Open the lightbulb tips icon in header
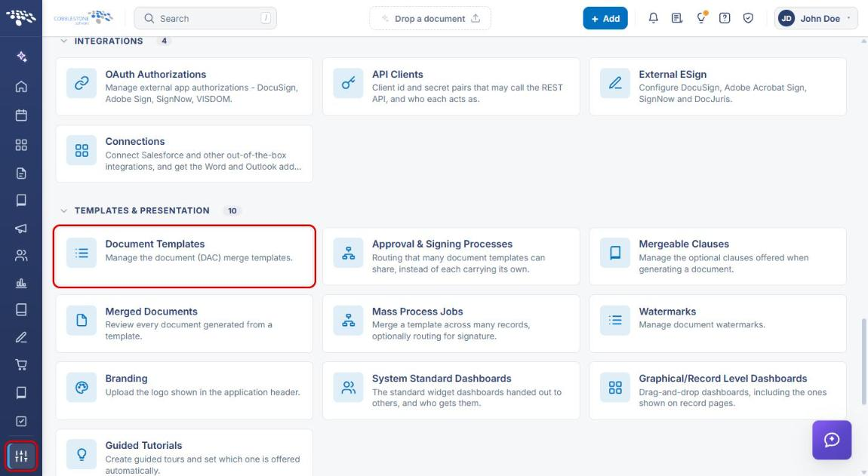Viewport: 868px width, 476px height. pyautogui.click(x=701, y=18)
